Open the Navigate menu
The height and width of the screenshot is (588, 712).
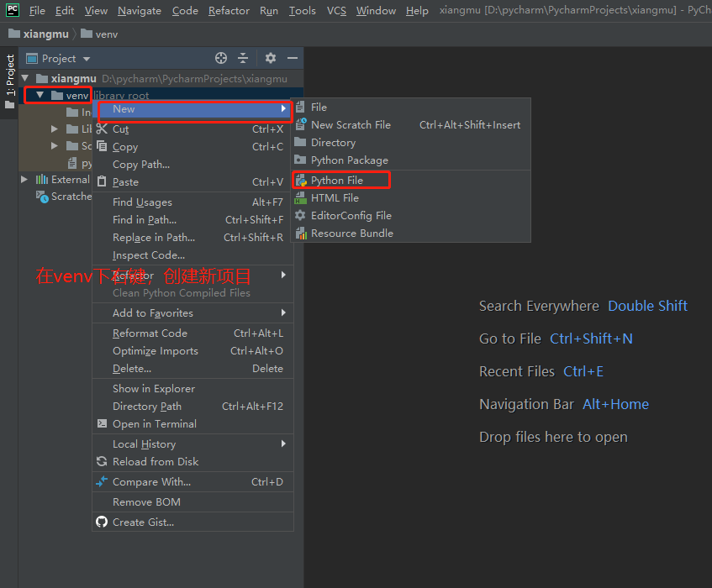point(140,10)
